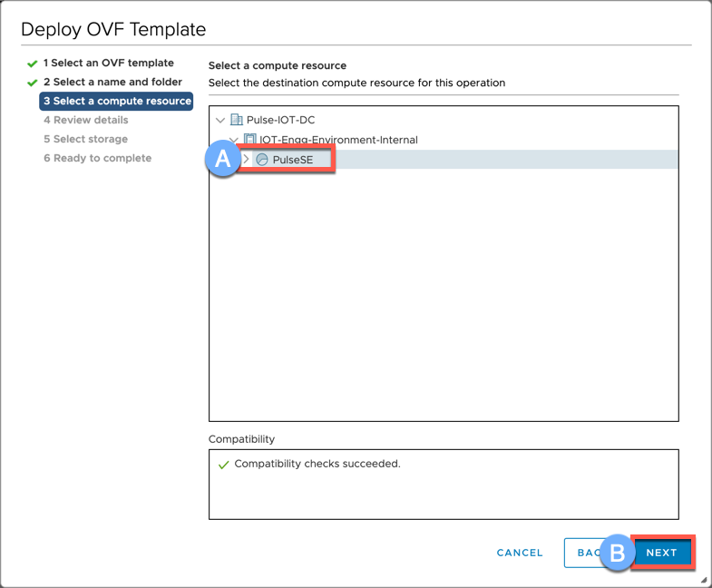Open step 3 Select a compute resource
The width and height of the screenshot is (712, 588).
click(x=116, y=101)
